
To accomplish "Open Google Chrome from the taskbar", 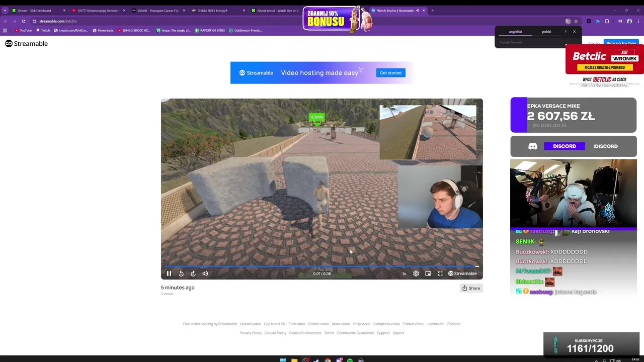I will click(328, 360).
